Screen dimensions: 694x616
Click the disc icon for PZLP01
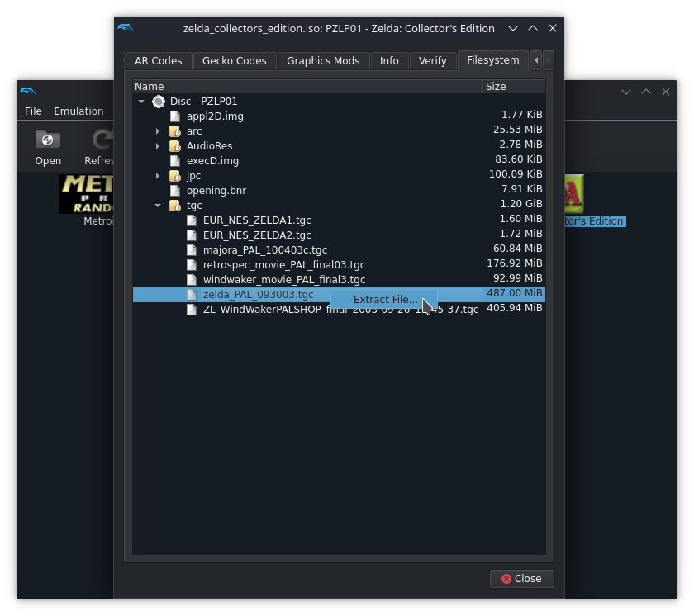[x=159, y=102]
